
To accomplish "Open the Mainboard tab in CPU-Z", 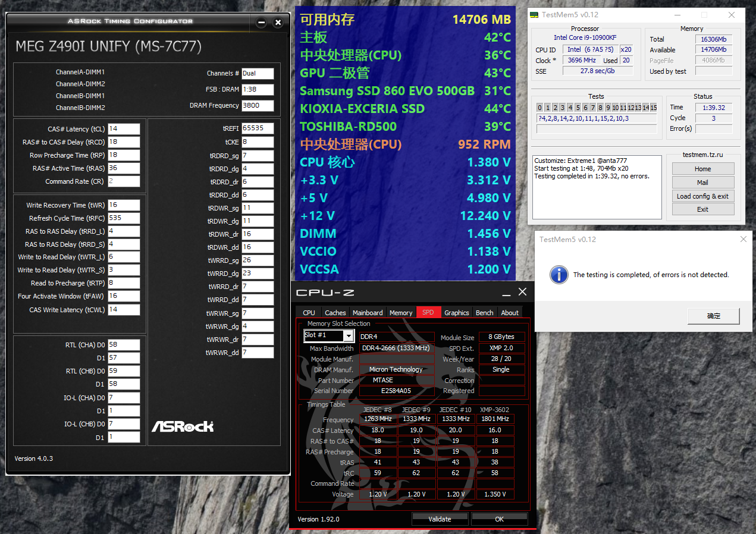I will pyautogui.click(x=368, y=312).
